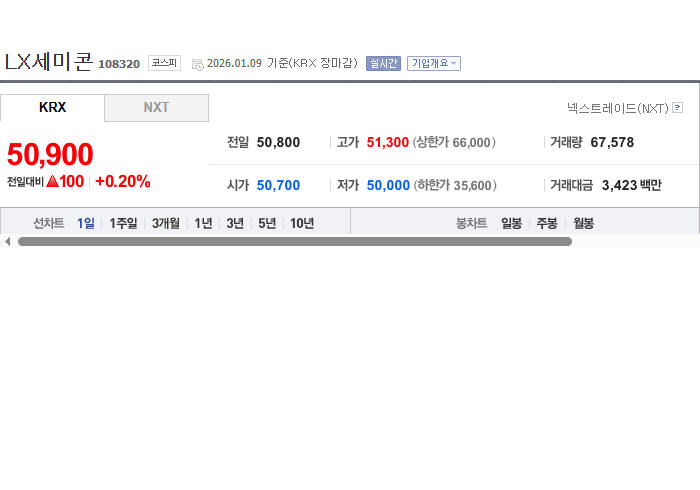This screenshot has height=490, width=700.
Task: Select the 3개월 line chart period
Action: click(166, 223)
